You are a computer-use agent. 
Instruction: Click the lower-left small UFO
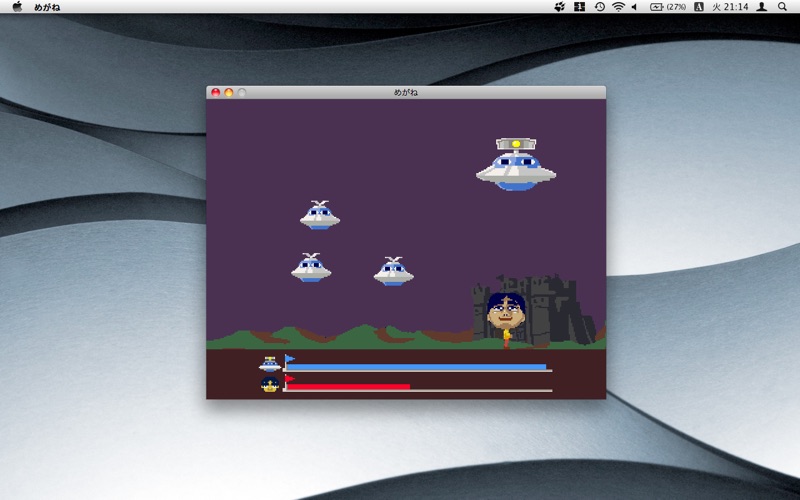point(311,268)
